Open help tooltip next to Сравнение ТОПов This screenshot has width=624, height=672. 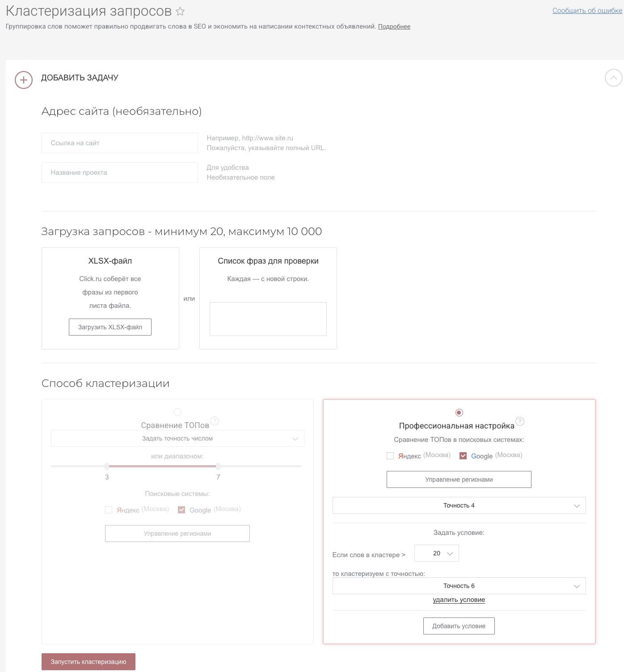tap(215, 421)
